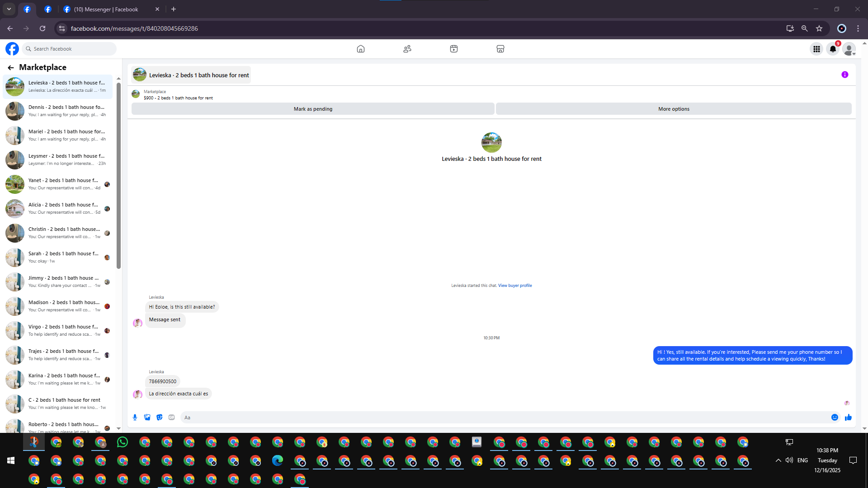Click the blue "Yes, still available" sent message

[x=753, y=356]
